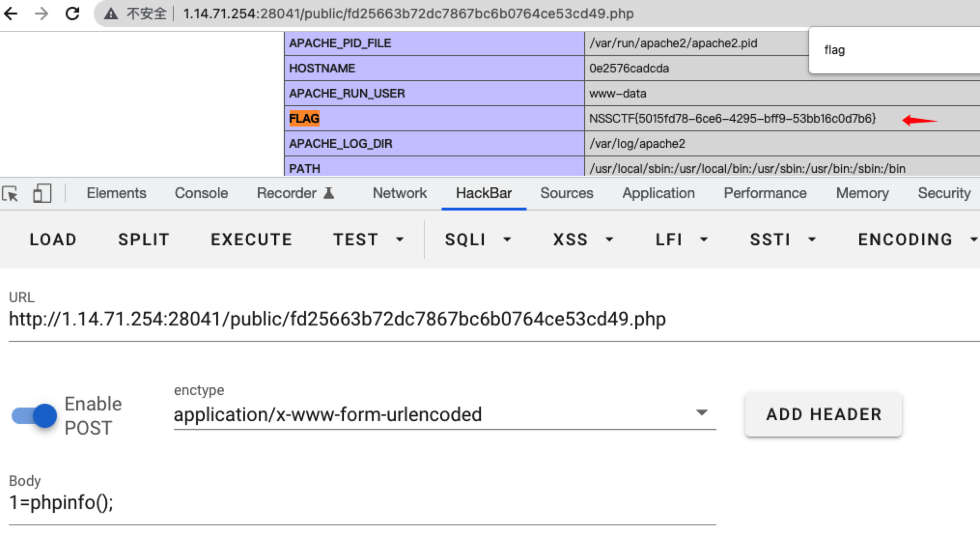Open the Security tab
The width and height of the screenshot is (980, 536).
[944, 193]
